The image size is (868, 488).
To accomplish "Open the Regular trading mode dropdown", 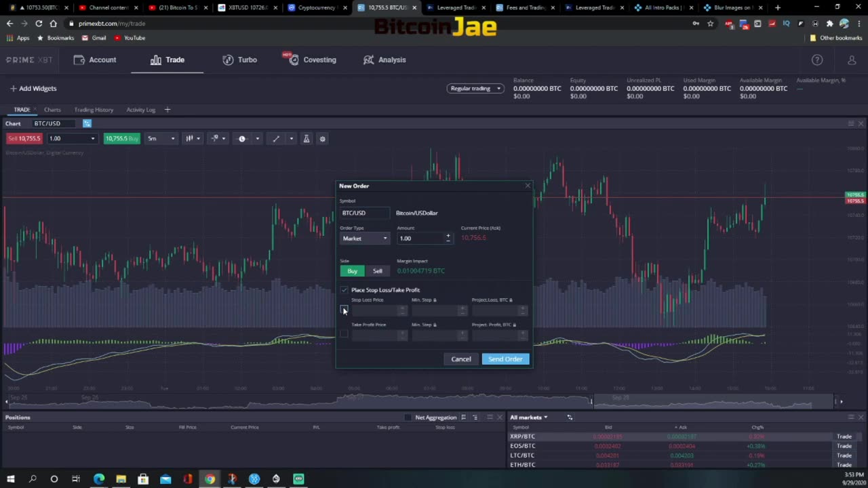I will click(x=475, y=88).
